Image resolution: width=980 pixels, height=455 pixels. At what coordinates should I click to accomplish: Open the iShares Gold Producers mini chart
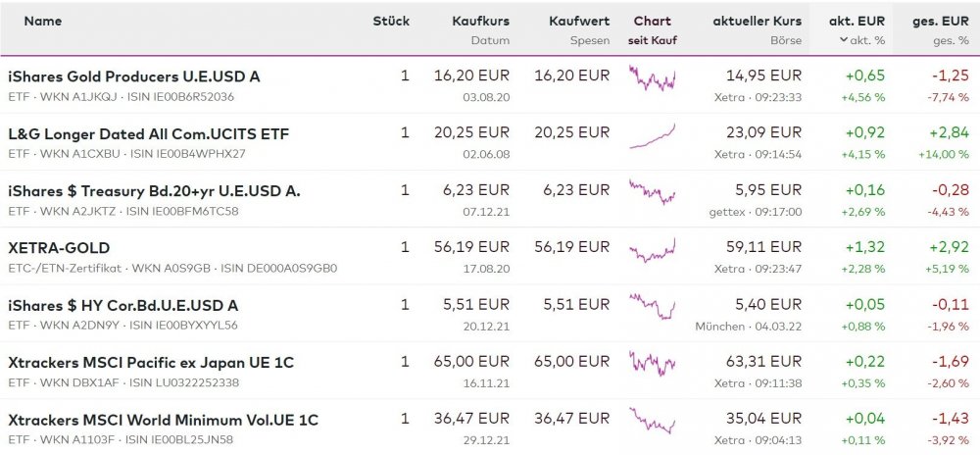click(x=652, y=79)
